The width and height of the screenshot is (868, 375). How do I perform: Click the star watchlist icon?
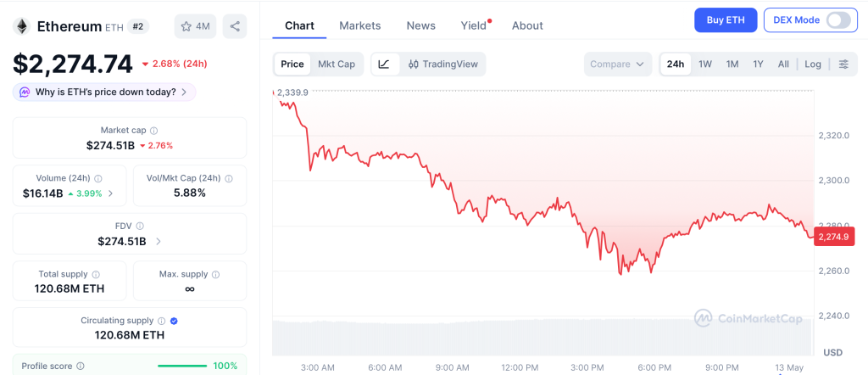pos(186,26)
